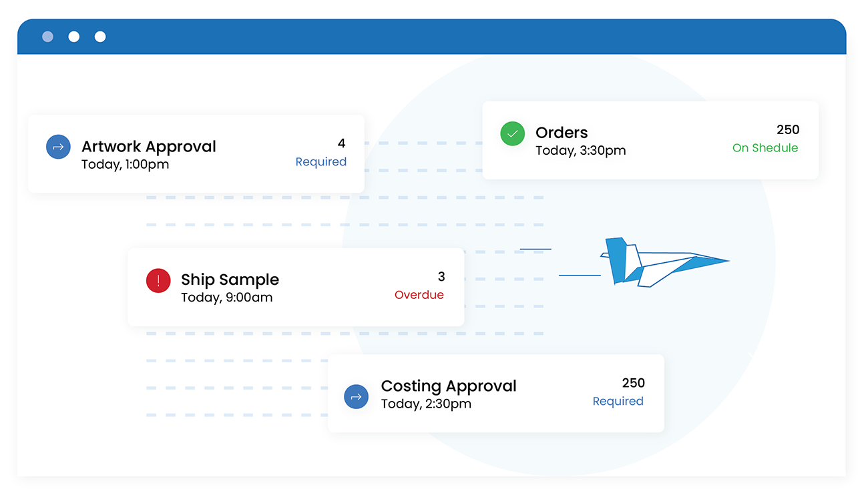Select the time Today, 1:00pm
Screen dimensions: 868x495
[x=126, y=165]
